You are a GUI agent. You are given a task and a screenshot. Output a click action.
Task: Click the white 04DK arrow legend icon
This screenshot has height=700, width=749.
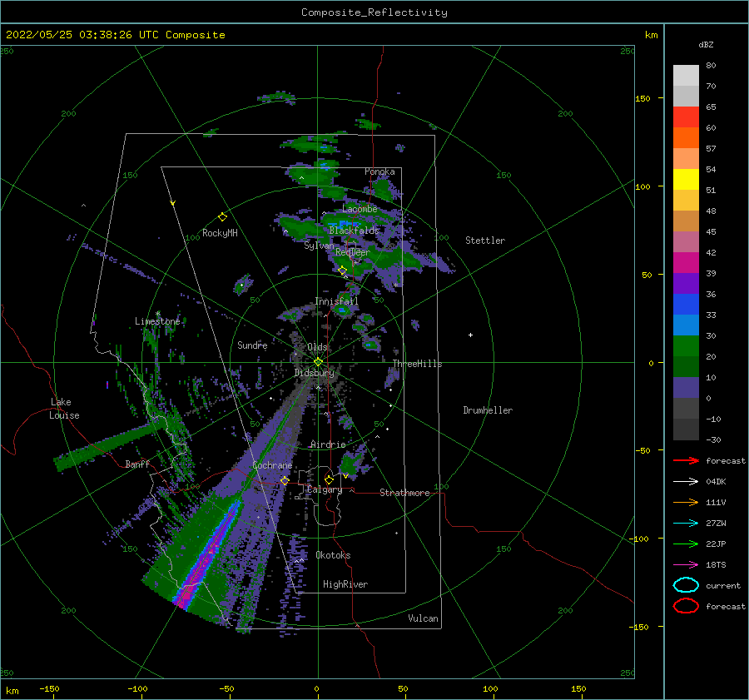coord(686,481)
